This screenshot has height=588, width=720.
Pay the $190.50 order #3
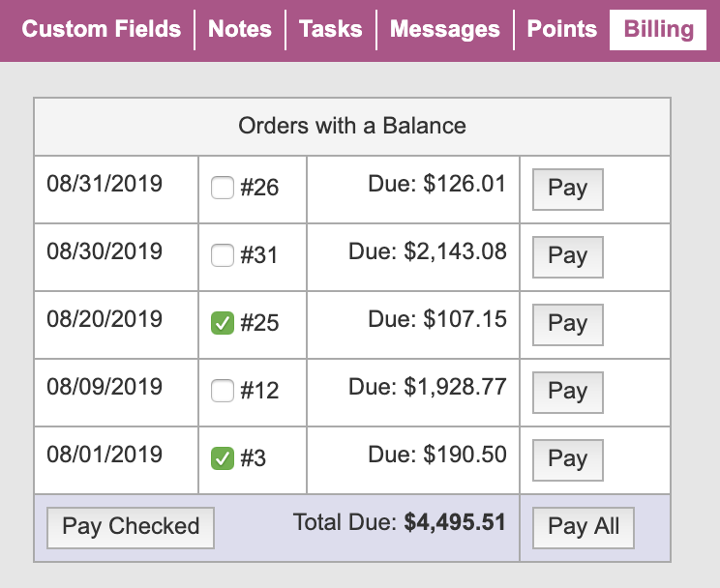coord(567,460)
